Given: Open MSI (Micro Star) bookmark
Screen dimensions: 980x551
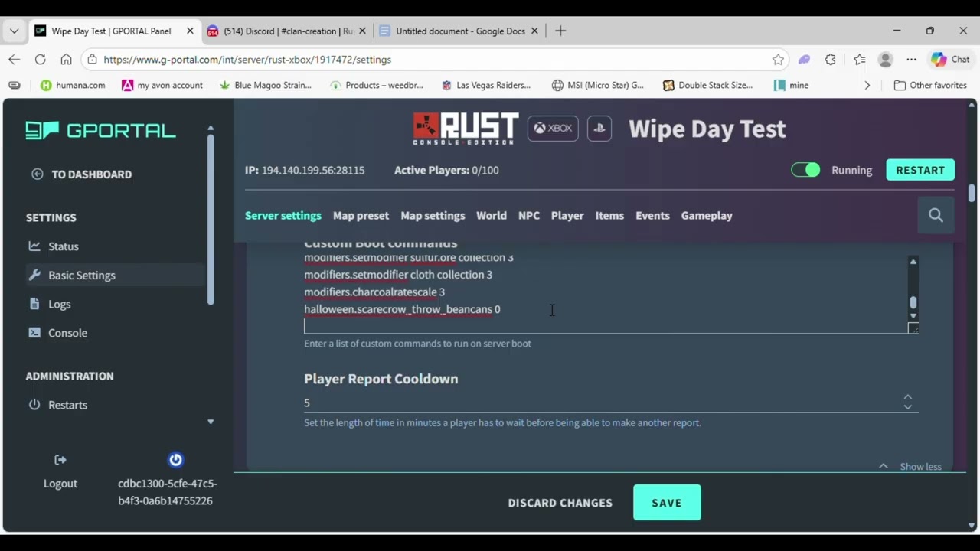Looking at the screenshot, I should pyautogui.click(x=598, y=86).
